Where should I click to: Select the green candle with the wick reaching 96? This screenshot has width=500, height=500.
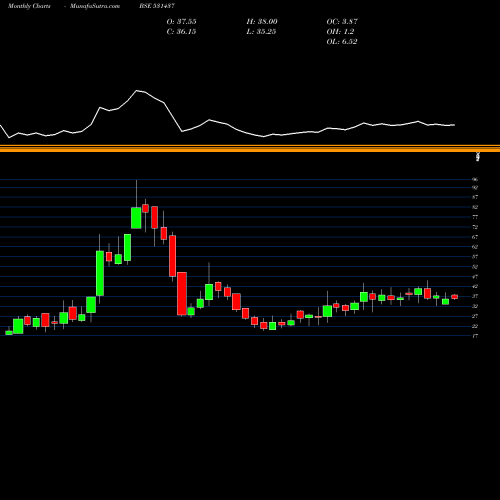coord(136,218)
